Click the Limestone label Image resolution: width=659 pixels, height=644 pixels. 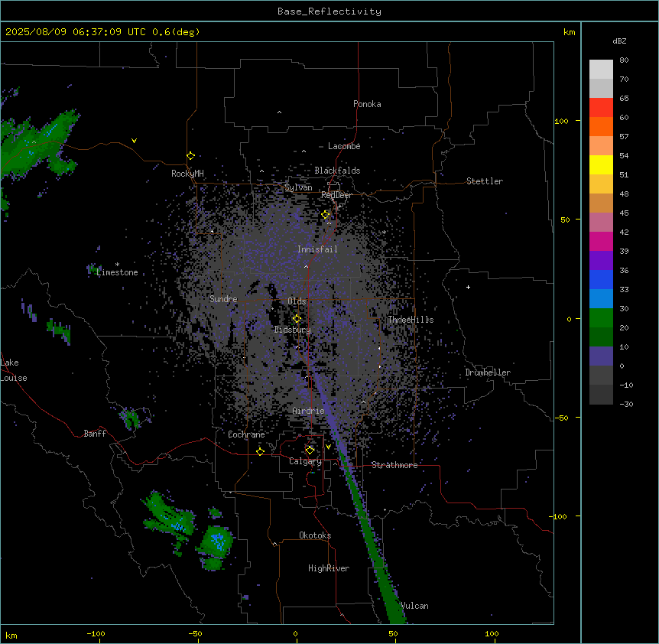click(117, 272)
